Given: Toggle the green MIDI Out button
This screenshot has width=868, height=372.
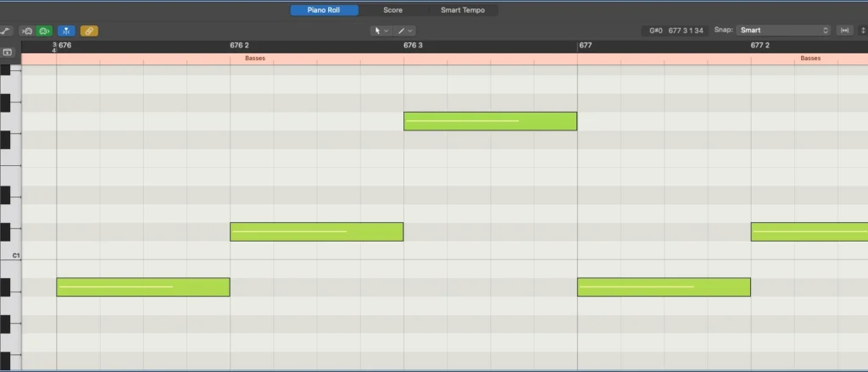Looking at the screenshot, I should pos(45,31).
